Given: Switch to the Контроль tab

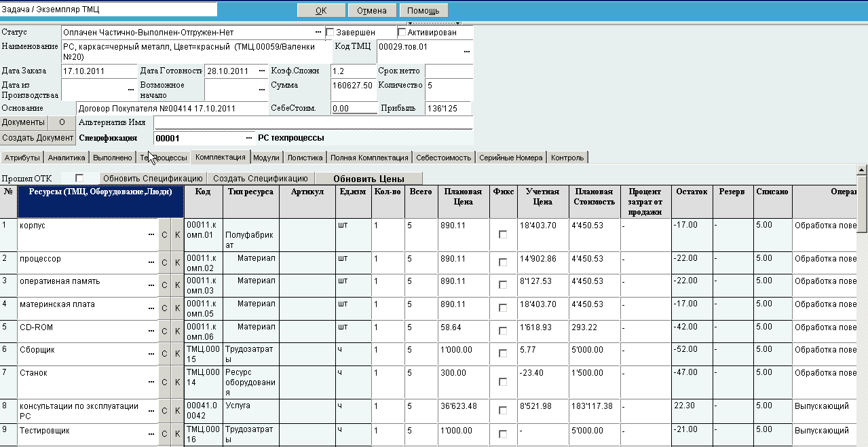Looking at the screenshot, I should [x=567, y=158].
